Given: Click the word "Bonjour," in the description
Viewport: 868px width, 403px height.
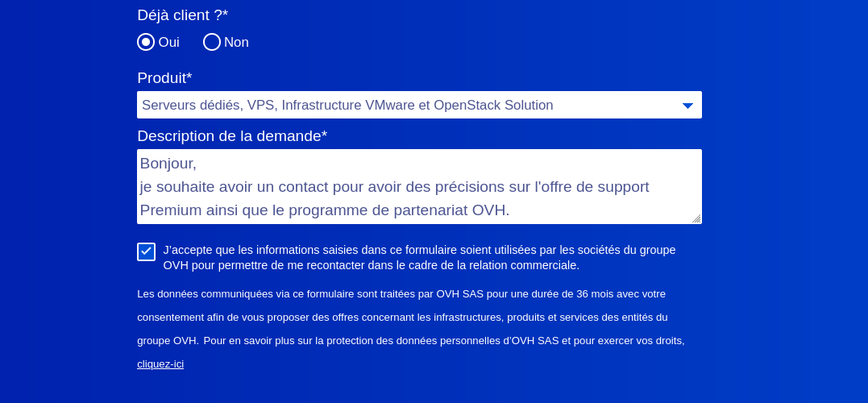Looking at the screenshot, I should 168,163.
